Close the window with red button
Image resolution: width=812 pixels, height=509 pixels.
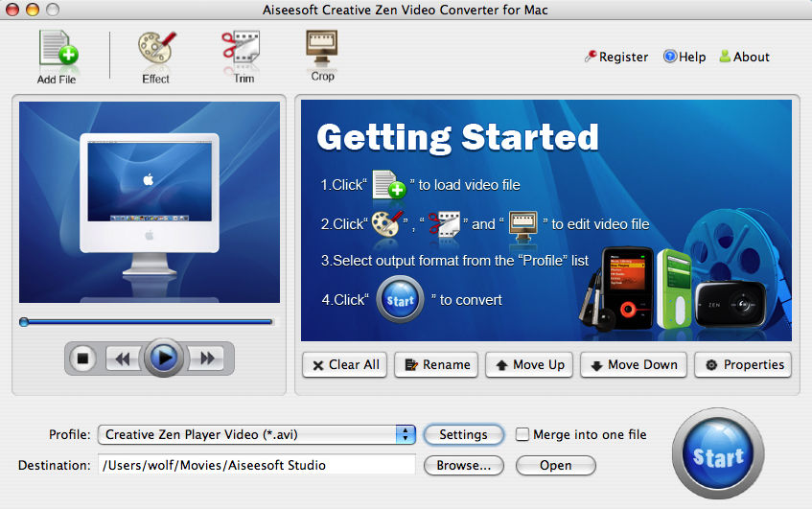[12, 10]
